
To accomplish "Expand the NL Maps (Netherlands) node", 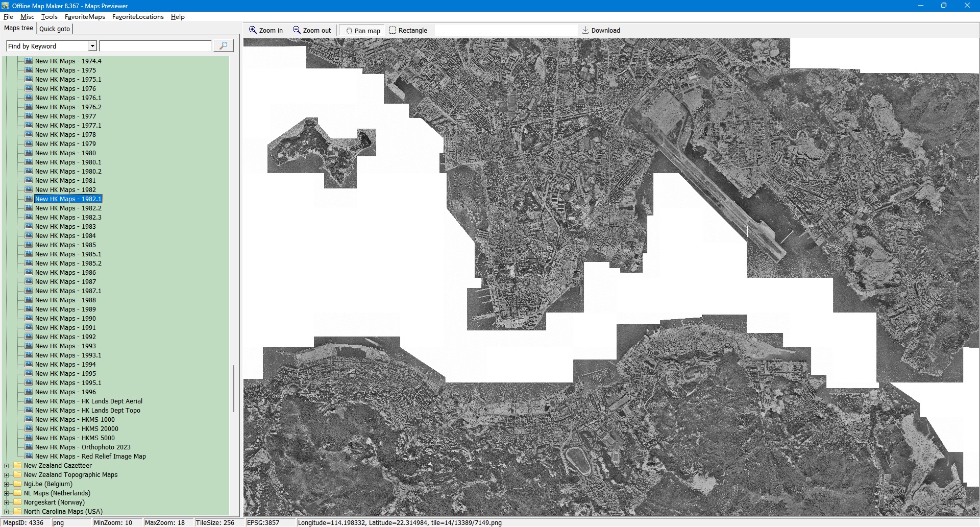I will (x=6, y=493).
